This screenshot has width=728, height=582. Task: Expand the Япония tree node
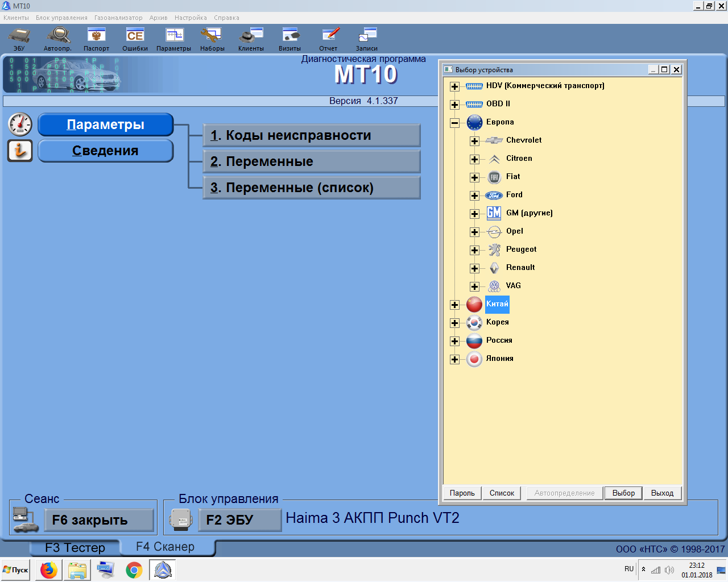tap(454, 359)
